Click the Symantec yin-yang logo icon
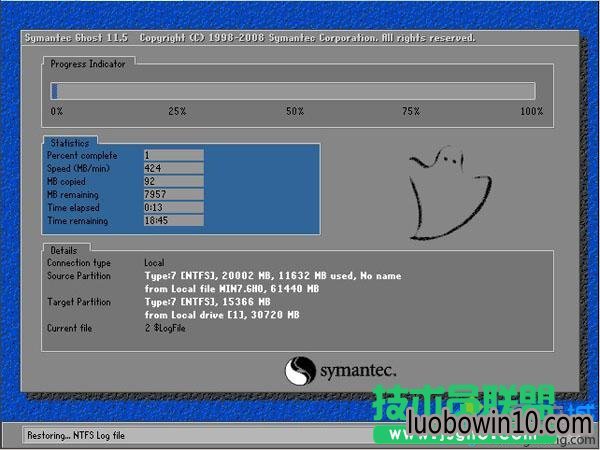The height and width of the screenshot is (450, 600). [300, 371]
